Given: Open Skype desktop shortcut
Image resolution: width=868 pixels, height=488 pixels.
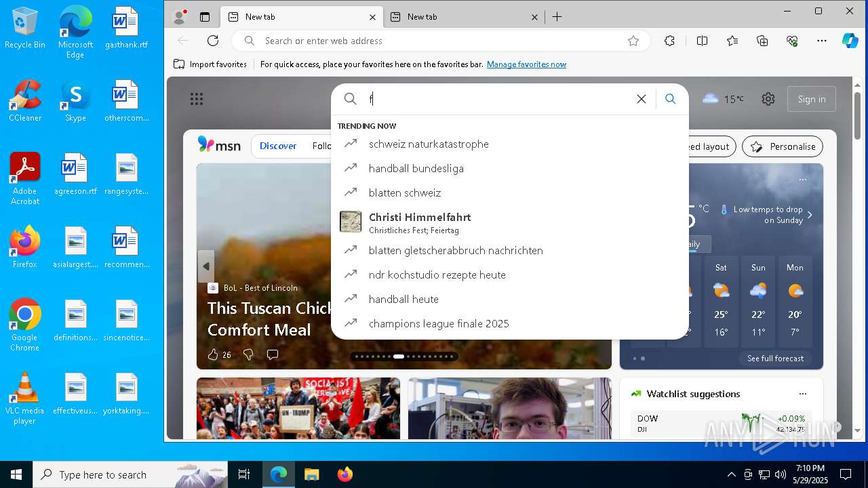Looking at the screenshot, I should pyautogui.click(x=75, y=101).
